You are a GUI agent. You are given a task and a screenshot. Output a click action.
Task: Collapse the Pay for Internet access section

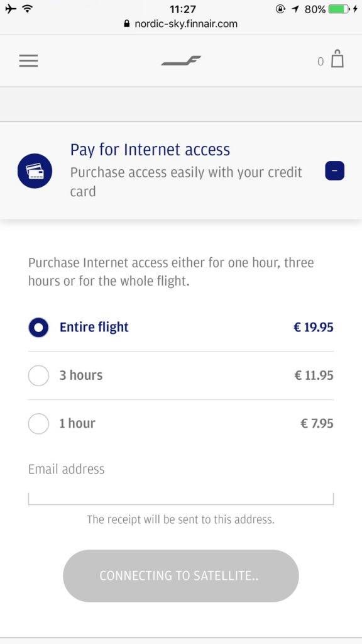click(x=334, y=171)
